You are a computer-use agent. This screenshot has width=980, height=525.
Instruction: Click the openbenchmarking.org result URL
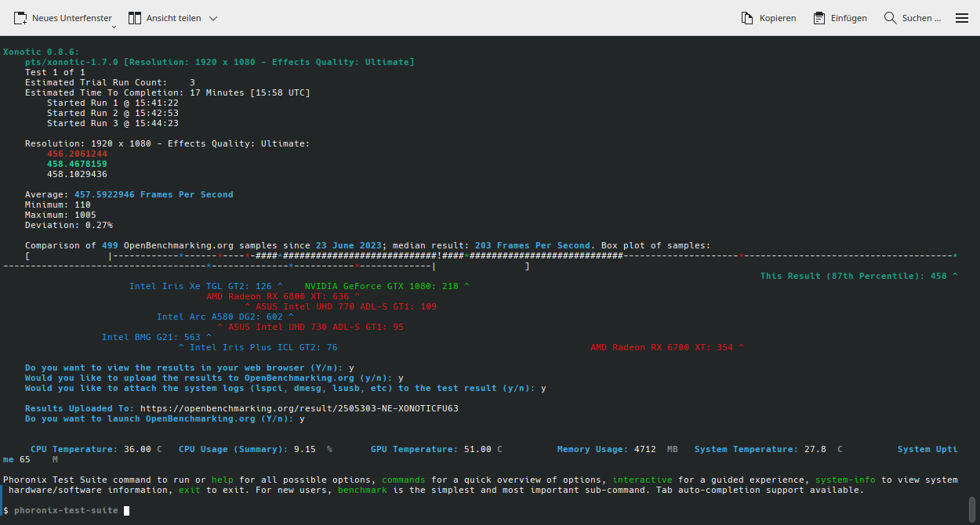point(299,408)
